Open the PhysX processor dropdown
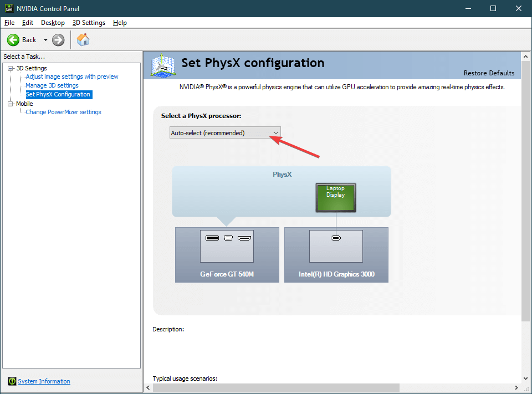This screenshot has height=394, width=532. (x=225, y=132)
